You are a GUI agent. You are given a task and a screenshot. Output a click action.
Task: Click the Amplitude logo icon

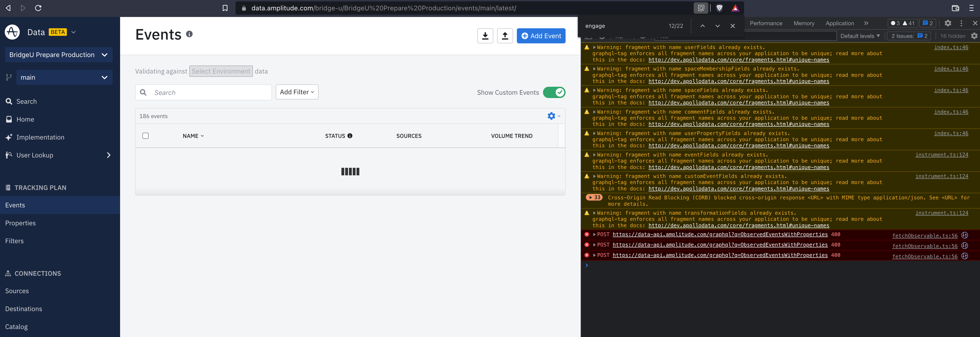12,32
